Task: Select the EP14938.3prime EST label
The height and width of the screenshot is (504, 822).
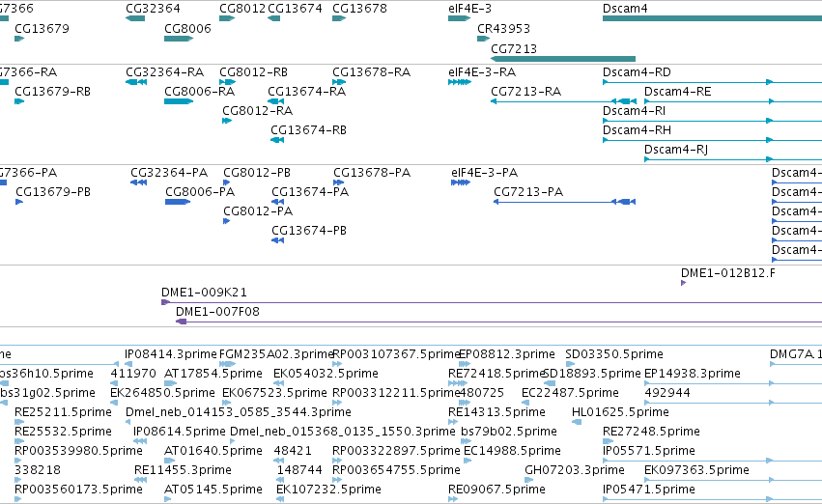Action: tap(693, 374)
